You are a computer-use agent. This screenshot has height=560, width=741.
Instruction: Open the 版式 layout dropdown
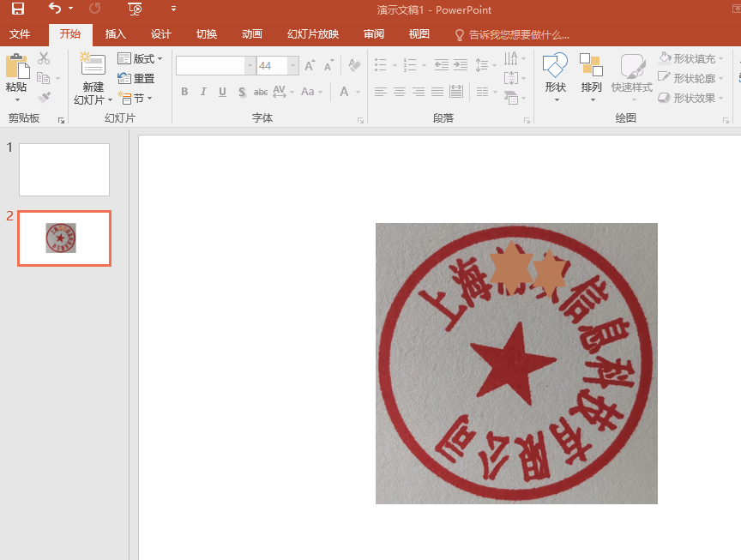[140, 58]
